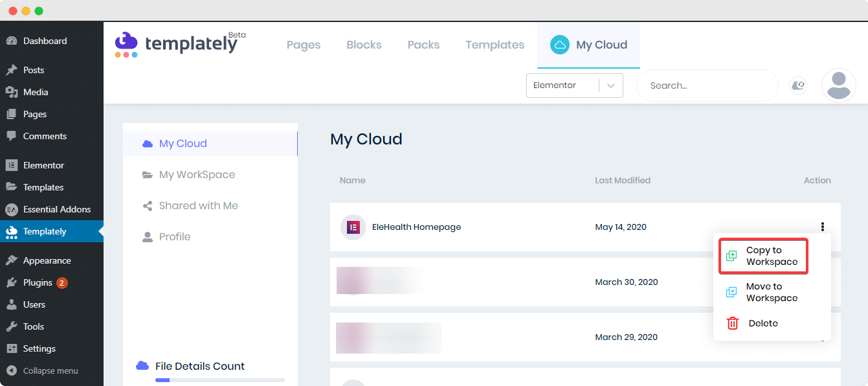868x386 pixels.
Task: Click the Collapse menu link
Action: (x=52, y=371)
